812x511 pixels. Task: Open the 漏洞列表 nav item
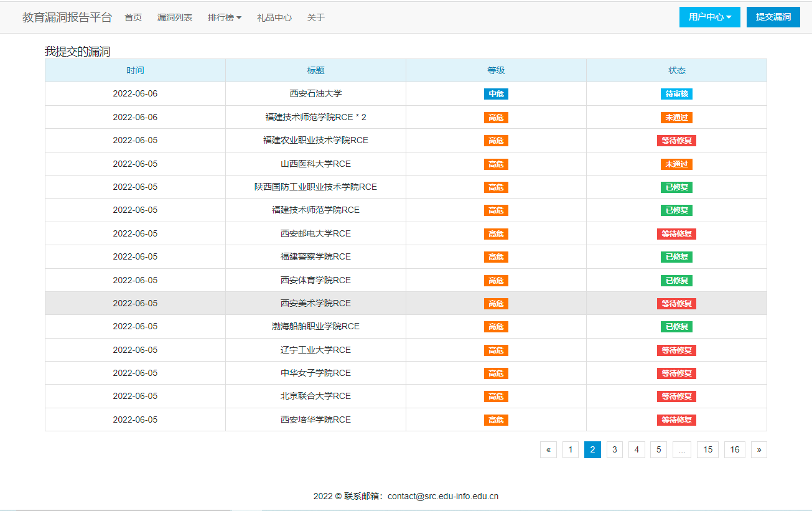click(x=175, y=17)
